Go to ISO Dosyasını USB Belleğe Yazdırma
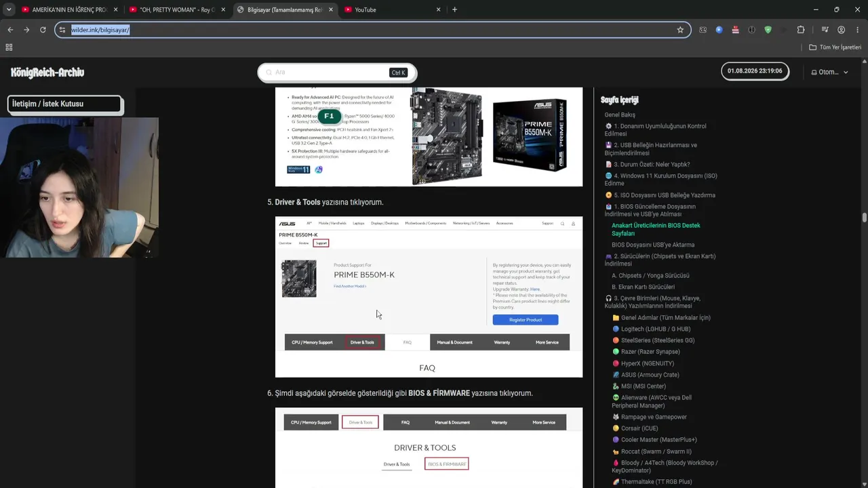Image resolution: width=868 pixels, height=488 pixels. pyautogui.click(x=660, y=195)
